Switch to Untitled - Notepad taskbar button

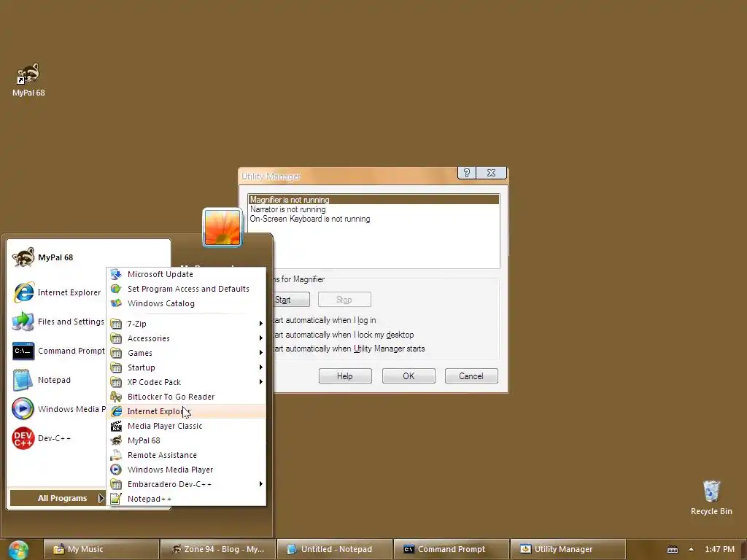(334, 550)
